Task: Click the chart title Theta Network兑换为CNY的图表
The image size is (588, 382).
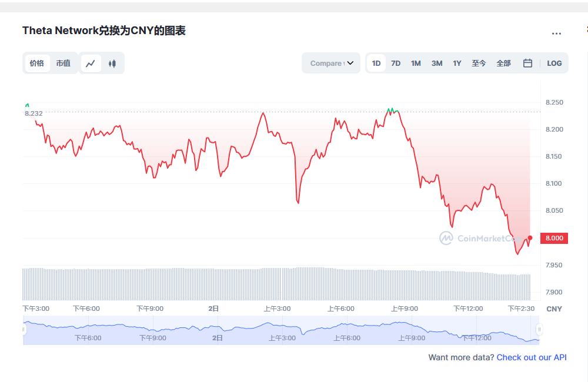Action: [104, 31]
